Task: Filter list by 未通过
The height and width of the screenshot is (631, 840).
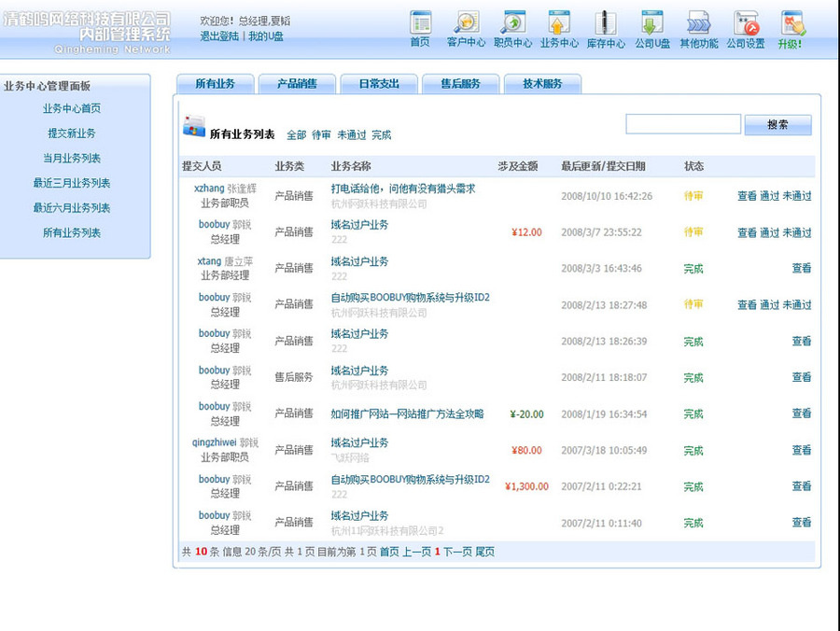Action: click(x=352, y=135)
